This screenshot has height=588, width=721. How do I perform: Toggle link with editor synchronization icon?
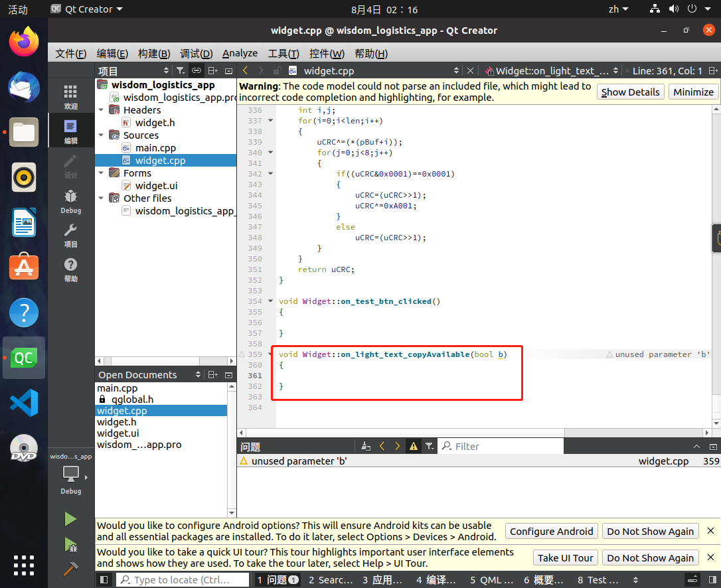[x=197, y=71]
